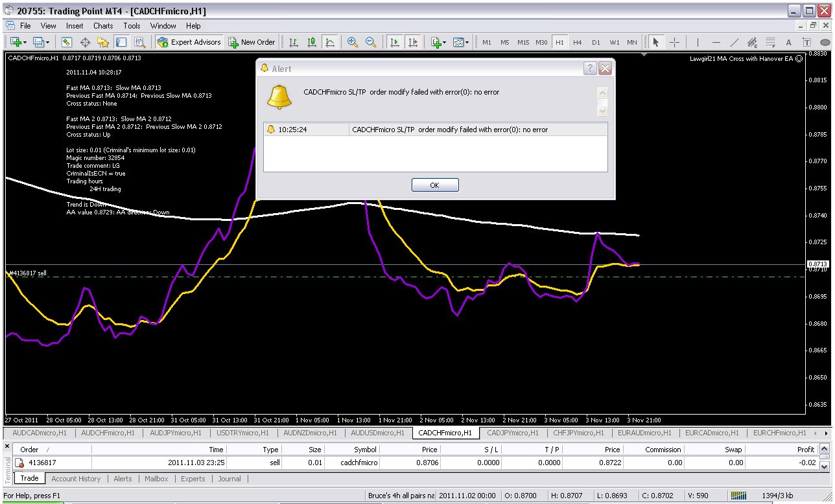Click the New Order icon button
This screenshot has width=835, height=504.
252,42
